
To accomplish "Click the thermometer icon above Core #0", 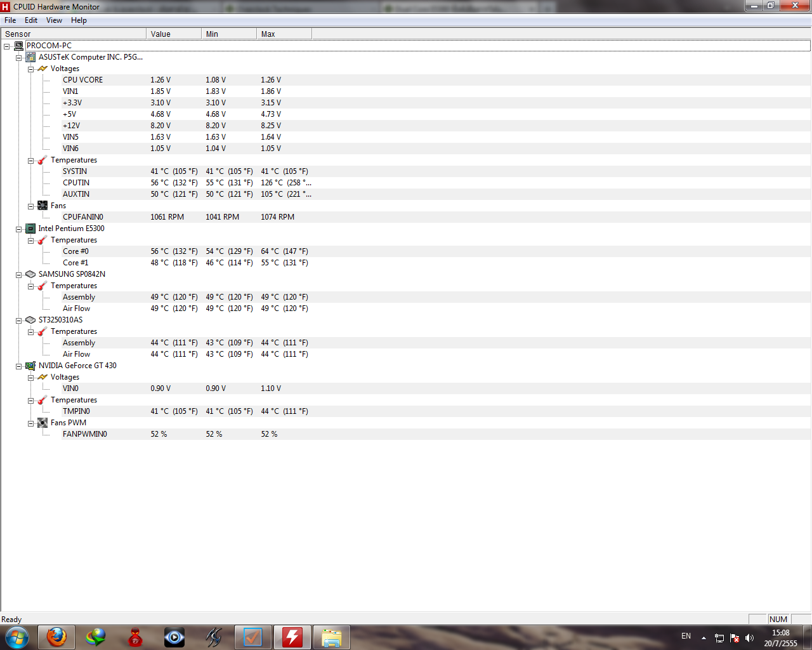I will point(43,240).
